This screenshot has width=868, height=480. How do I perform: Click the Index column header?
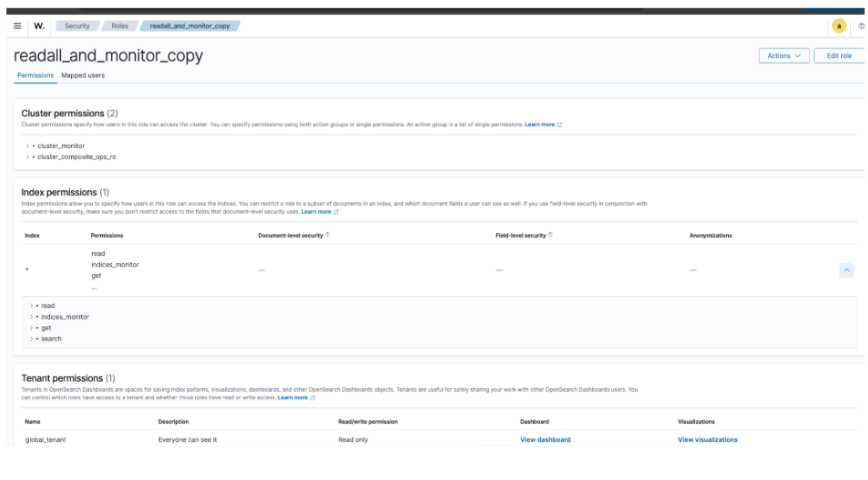click(32, 235)
